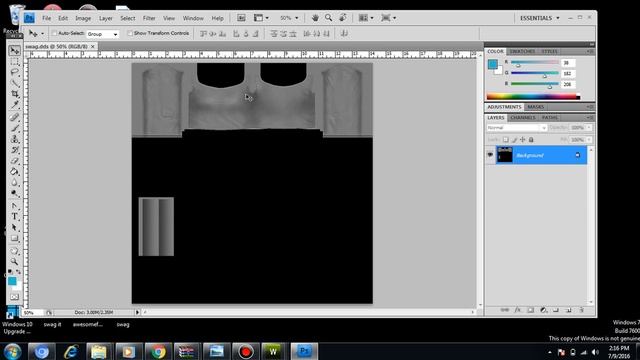Select the Rectangular Marquee tool
The height and width of the screenshot is (360, 640).
tap(15, 62)
